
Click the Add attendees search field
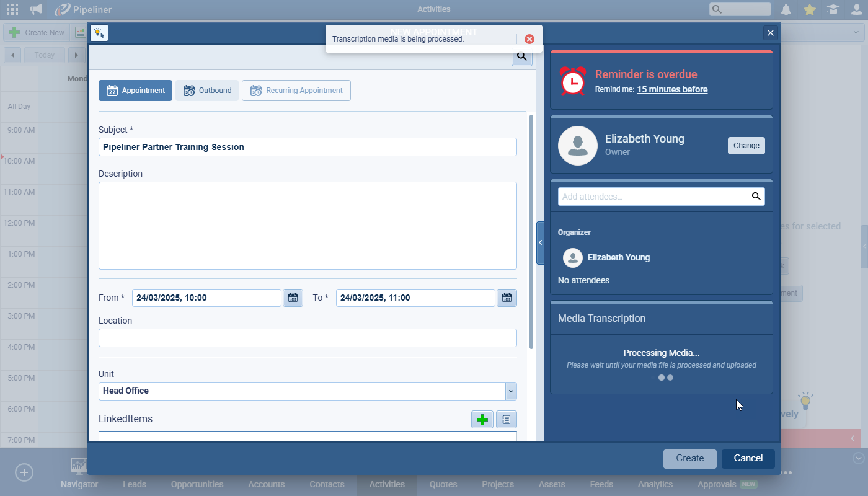(654, 197)
